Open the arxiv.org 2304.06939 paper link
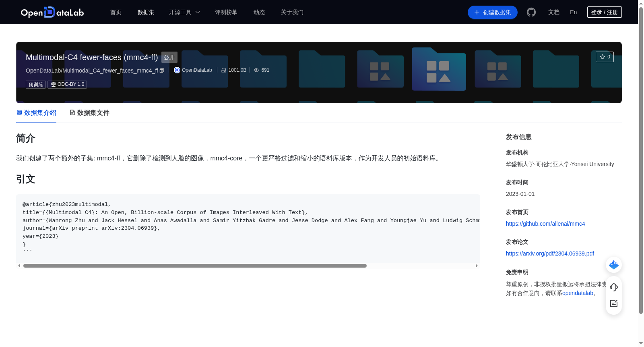Viewport: 644px width, 347px height. (550, 253)
